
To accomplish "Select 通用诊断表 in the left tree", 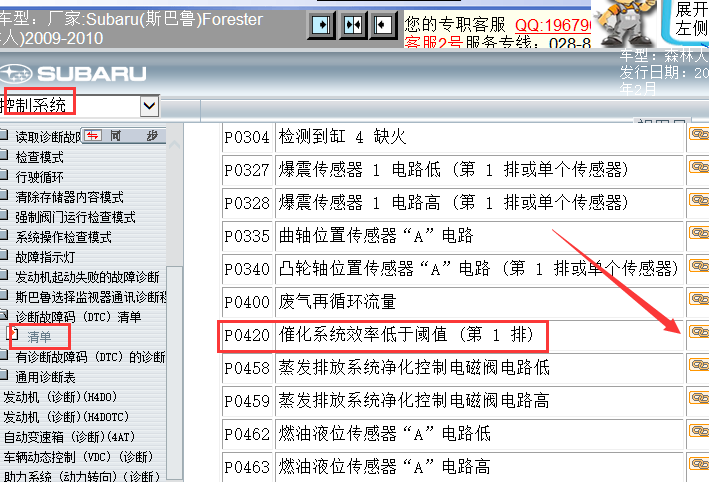I will 45,377.
